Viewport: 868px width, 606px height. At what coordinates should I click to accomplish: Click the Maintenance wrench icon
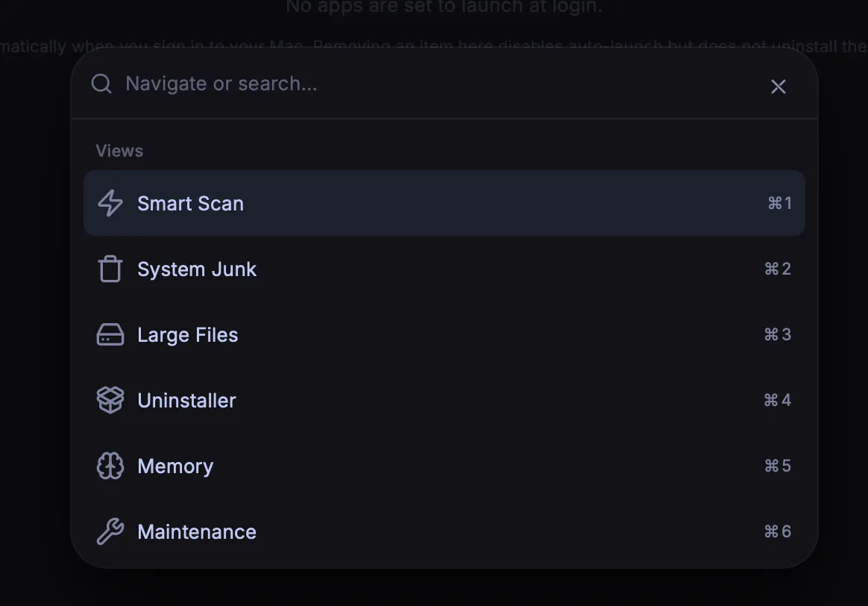click(x=110, y=531)
